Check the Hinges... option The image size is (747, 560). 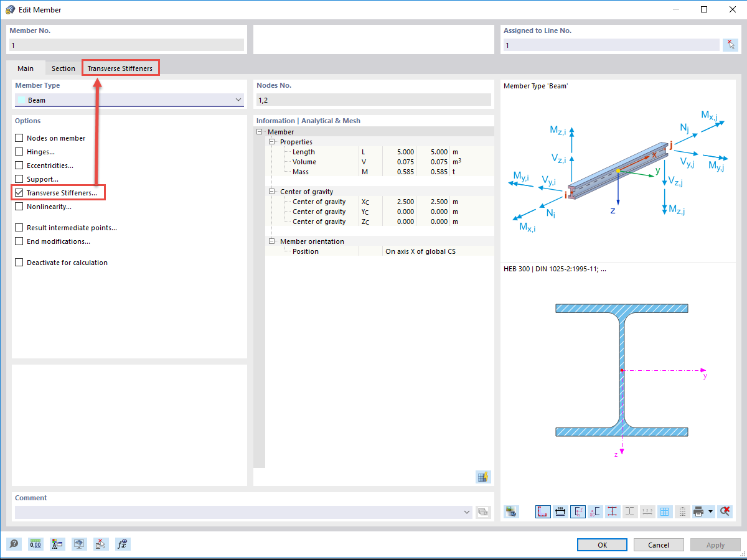[x=19, y=152]
